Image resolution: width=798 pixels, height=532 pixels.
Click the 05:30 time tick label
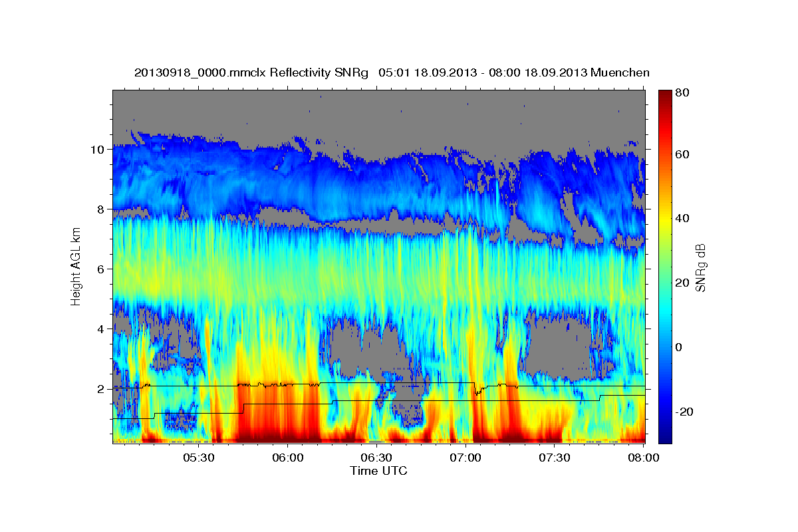[198, 458]
